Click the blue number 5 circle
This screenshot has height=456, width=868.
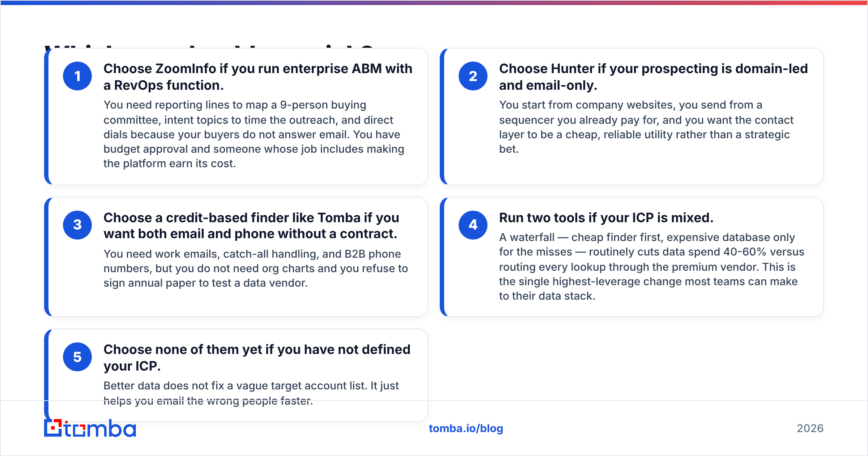(77, 357)
